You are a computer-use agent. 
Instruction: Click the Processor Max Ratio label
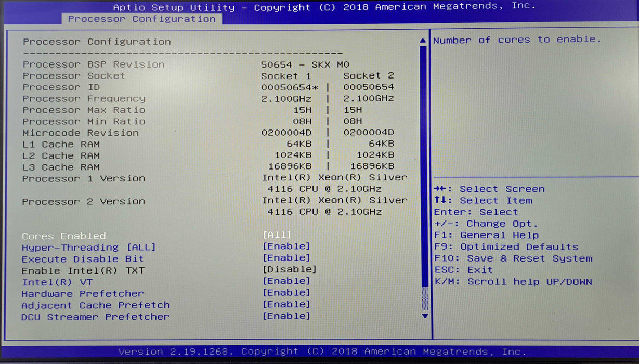point(84,110)
